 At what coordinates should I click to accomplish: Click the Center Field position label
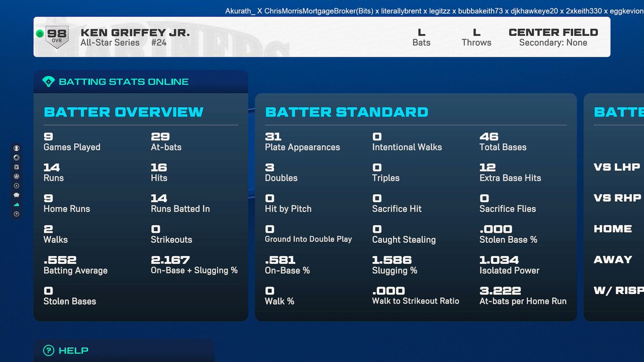(553, 32)
